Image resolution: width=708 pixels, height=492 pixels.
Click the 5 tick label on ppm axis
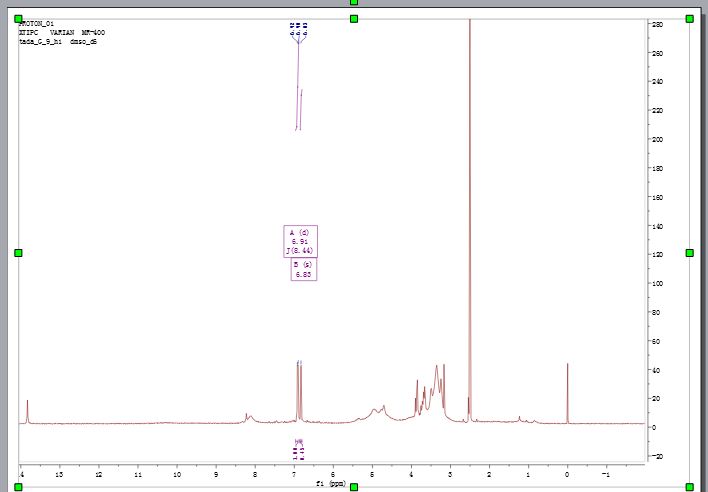pos(372,474)
